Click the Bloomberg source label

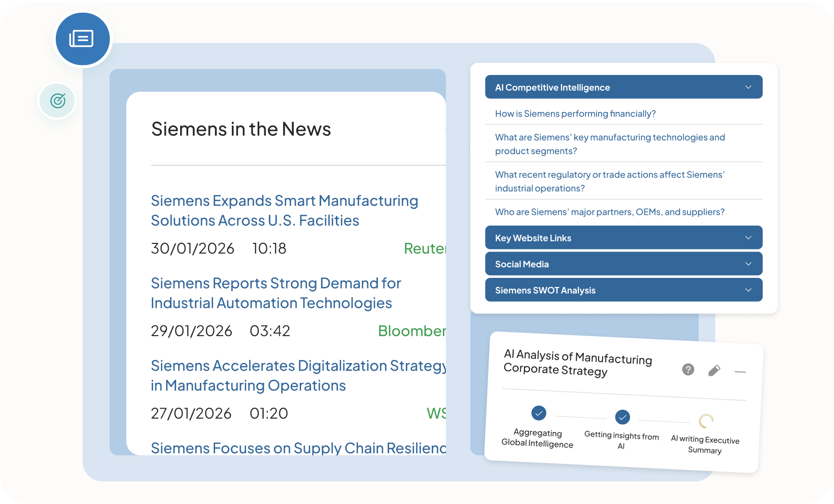tap(412, 331)
